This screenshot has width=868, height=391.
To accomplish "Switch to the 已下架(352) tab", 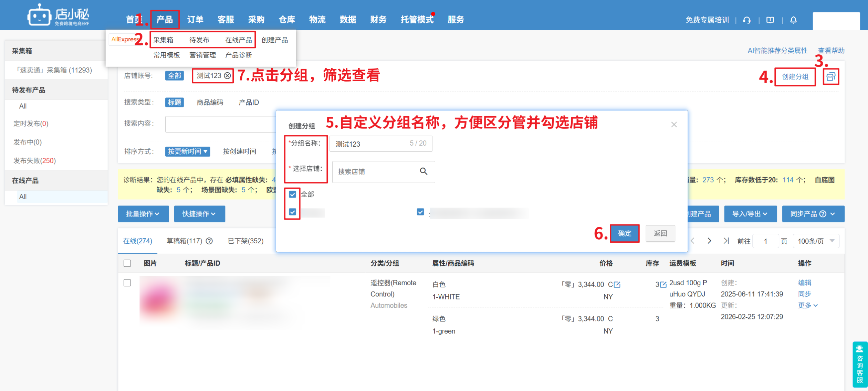I will click(x=245, y=241).
